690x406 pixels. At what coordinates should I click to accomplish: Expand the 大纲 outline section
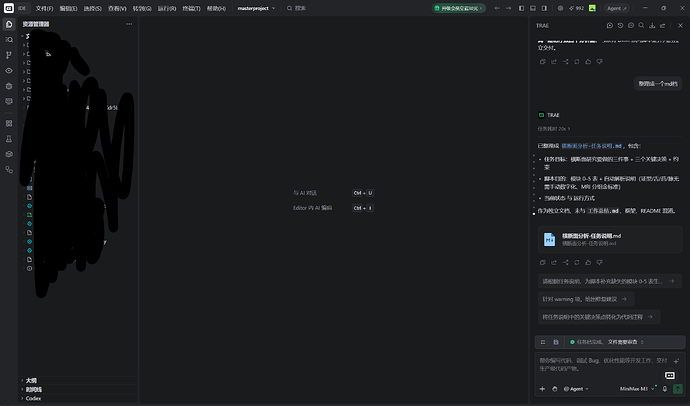79,380
